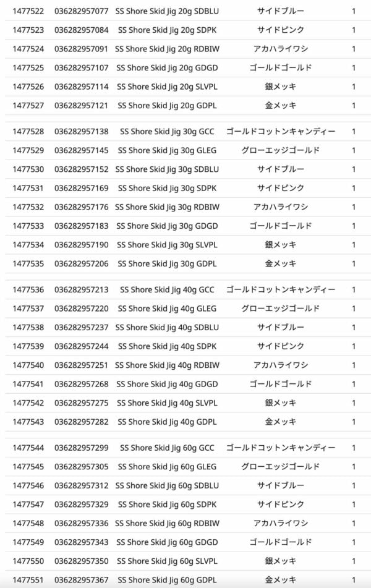371x588 pixels.
Task: Select SS Shore Skid Jig 30g SDBLU
Action: pos(168,169)
